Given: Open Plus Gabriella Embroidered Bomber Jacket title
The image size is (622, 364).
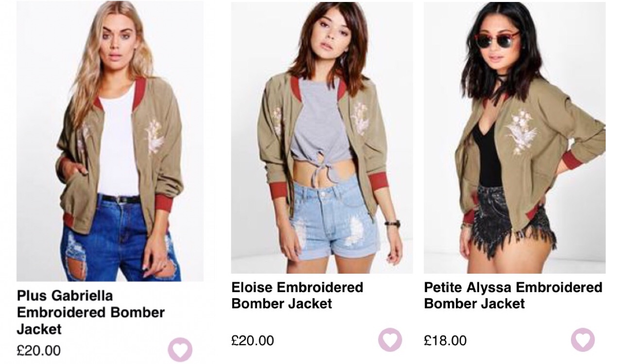Looking at the screenshot, I should point(91,312).
